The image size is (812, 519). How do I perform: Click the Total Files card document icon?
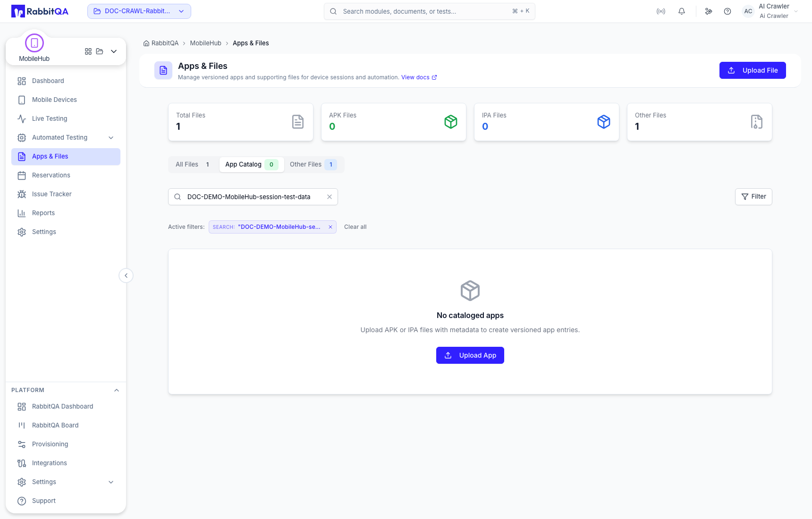298,122
